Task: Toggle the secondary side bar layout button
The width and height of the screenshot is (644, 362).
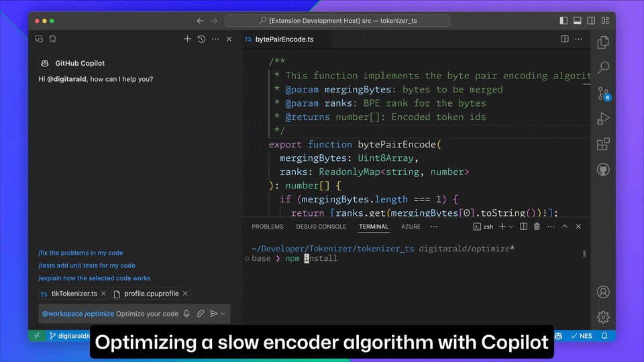Action: 591,21
